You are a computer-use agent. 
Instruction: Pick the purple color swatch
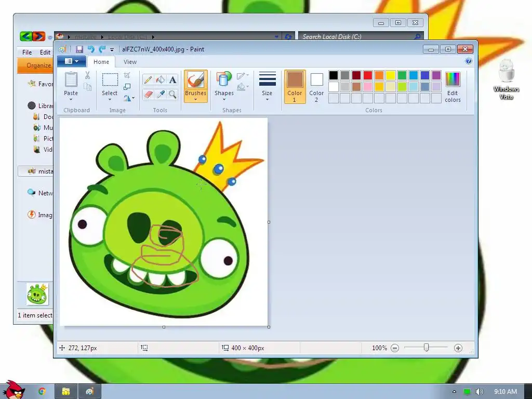[x=436, y=75]
